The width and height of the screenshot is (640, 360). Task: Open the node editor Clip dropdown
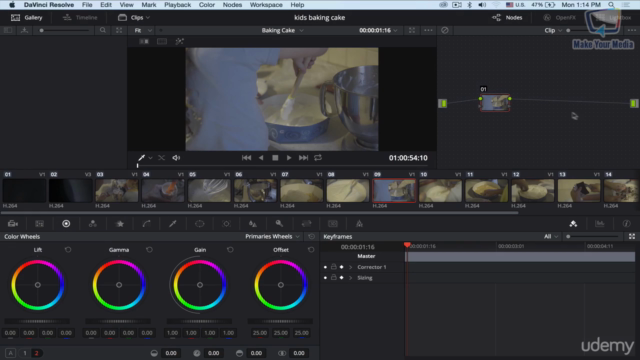coord(553,30)
